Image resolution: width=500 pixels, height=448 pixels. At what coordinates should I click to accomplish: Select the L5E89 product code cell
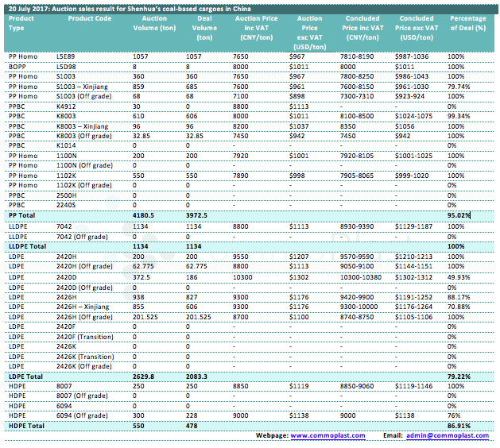tap(67, 56)
